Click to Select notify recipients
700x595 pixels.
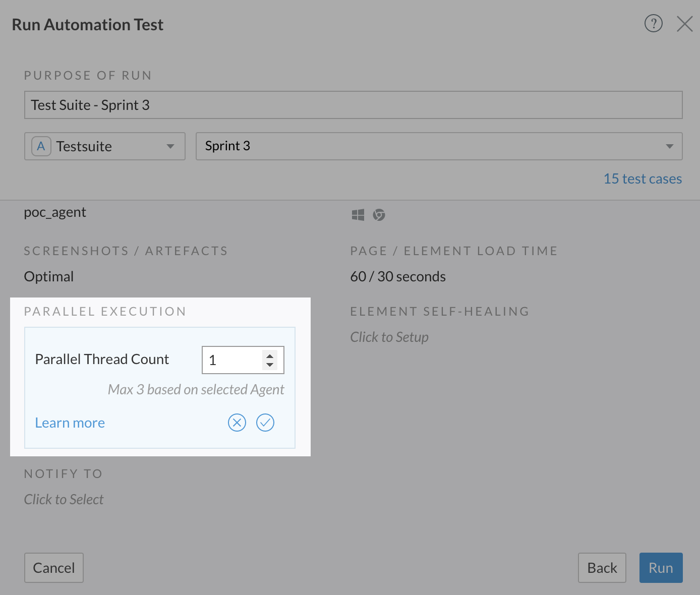tap(64, 499)
